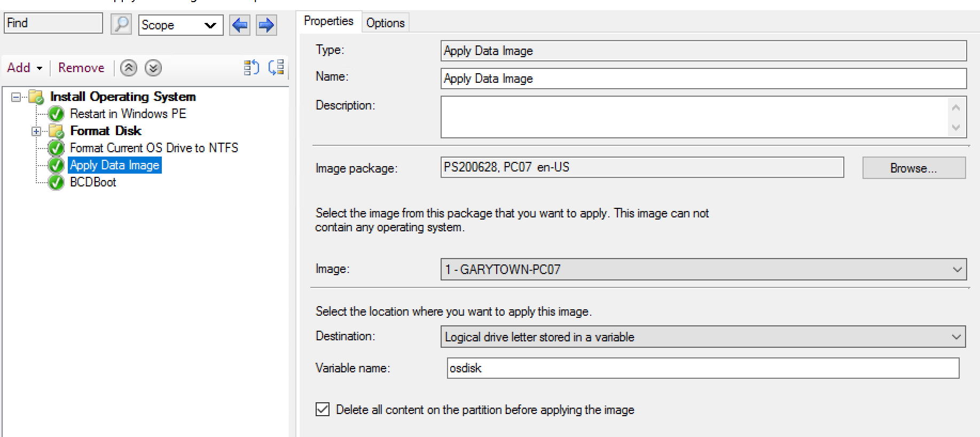Click the blue right arrow next result
This screenshot has height=437, width=980.
(x=266, y=25)
